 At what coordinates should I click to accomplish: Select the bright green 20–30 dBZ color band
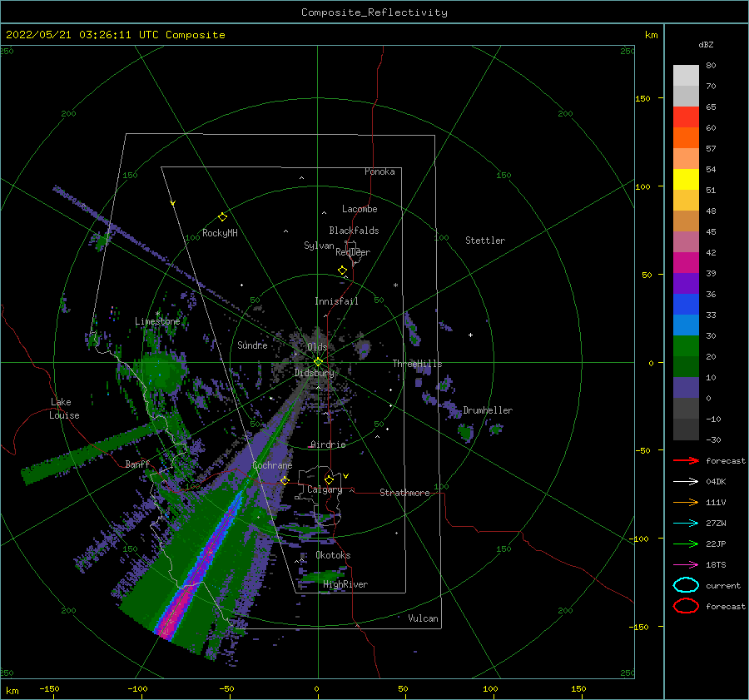tap(686, 346)
